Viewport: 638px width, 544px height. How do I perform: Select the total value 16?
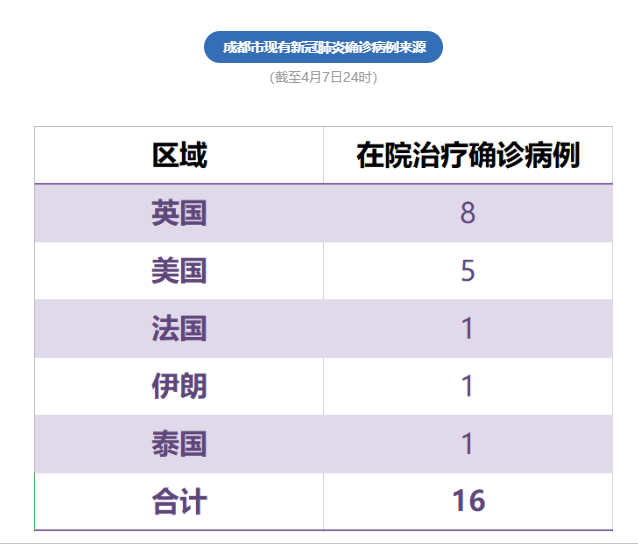(x=468, y=501)
